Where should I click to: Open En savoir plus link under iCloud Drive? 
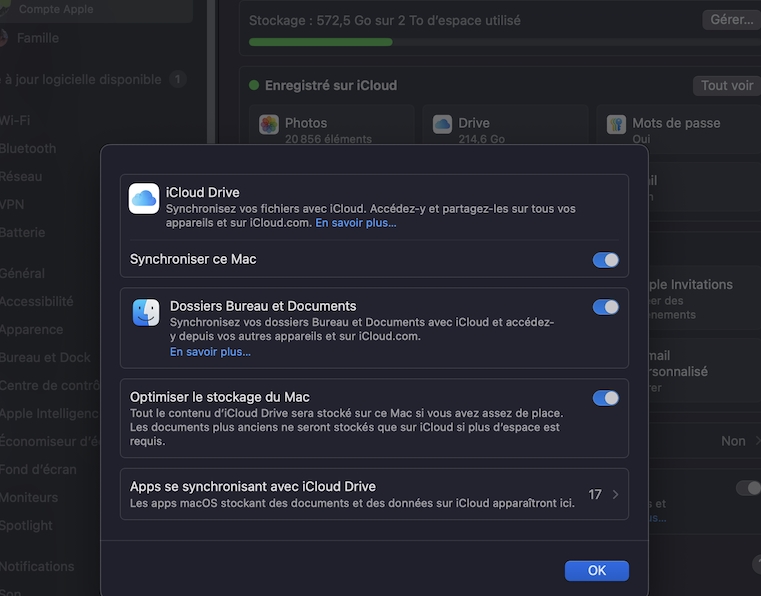coord(355,223)
